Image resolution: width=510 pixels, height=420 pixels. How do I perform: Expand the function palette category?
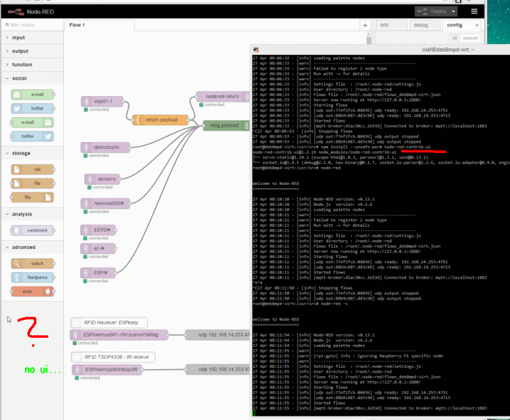[x=33, y=65]
